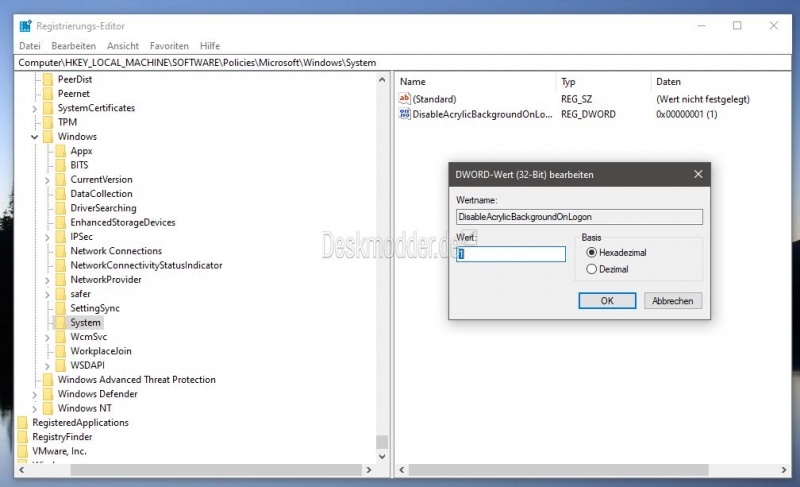Click the tree pane scroll up arrow
Image resolution: width=800 pixels, height=487 pixels.
point(382,80)
